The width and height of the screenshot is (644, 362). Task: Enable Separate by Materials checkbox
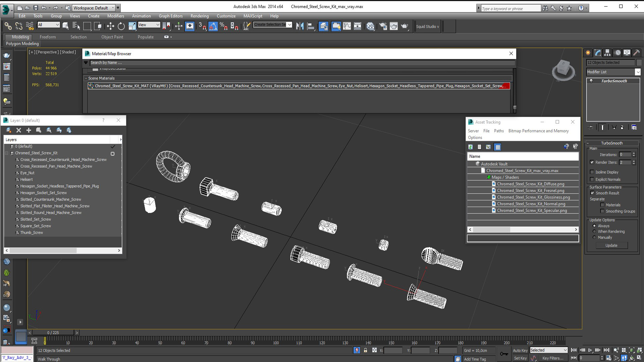602,205
